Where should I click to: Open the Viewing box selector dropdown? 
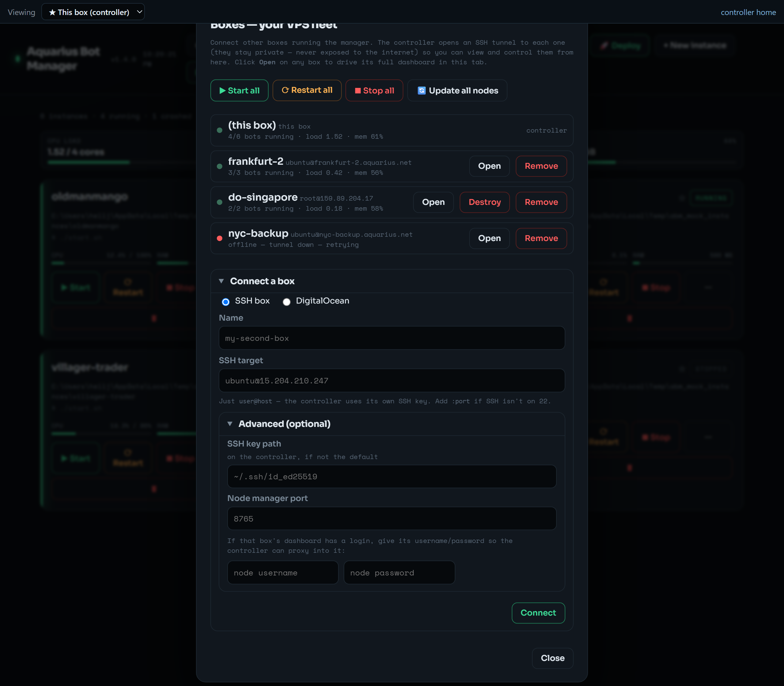pos(93,12)
